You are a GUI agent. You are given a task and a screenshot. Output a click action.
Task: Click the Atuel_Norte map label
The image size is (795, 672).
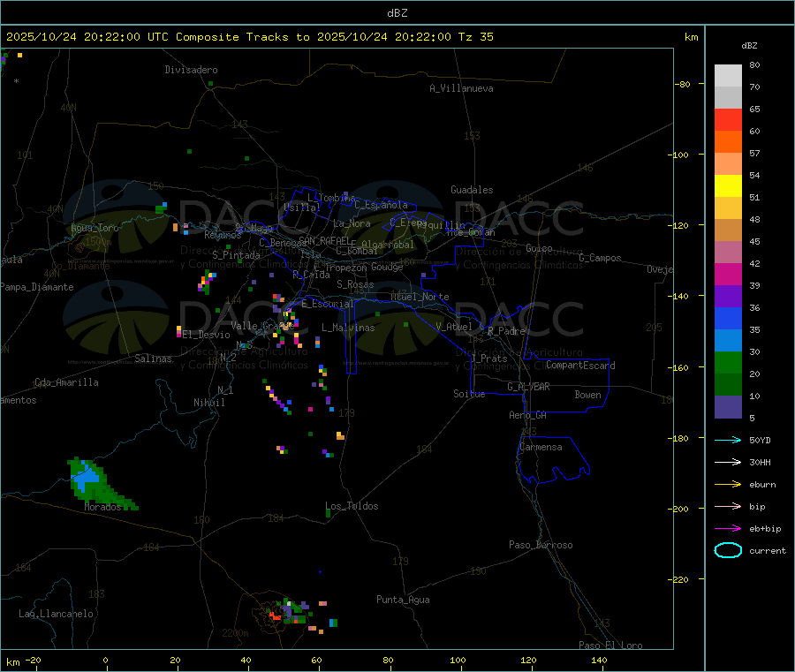point(420,297)
